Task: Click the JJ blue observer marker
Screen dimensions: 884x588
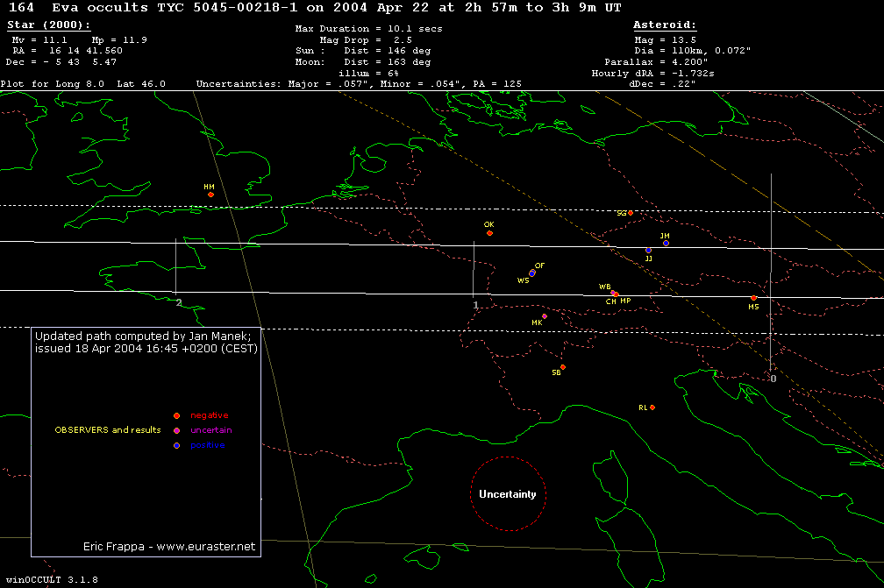Action: coord(648,251)
